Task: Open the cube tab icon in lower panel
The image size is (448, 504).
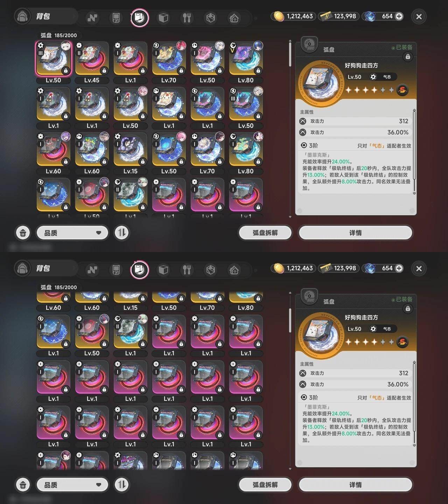Action: (163, 270)
